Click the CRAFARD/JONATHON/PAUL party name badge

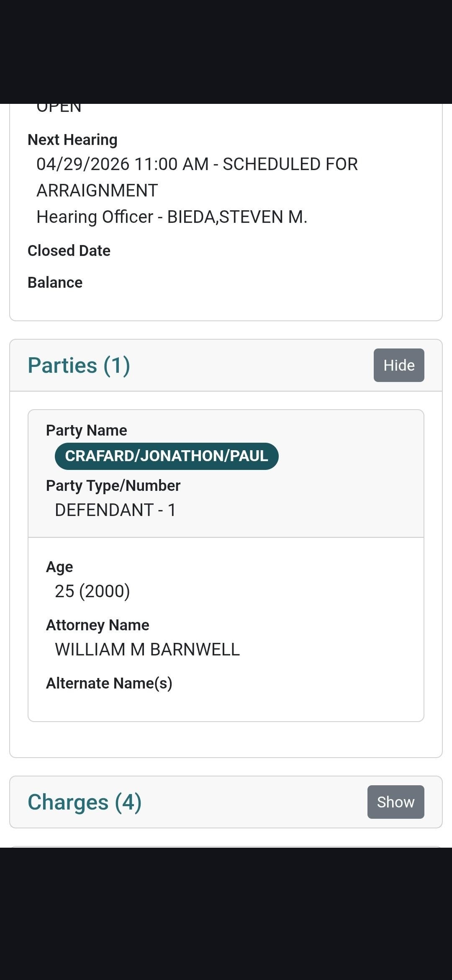point(167,456)
